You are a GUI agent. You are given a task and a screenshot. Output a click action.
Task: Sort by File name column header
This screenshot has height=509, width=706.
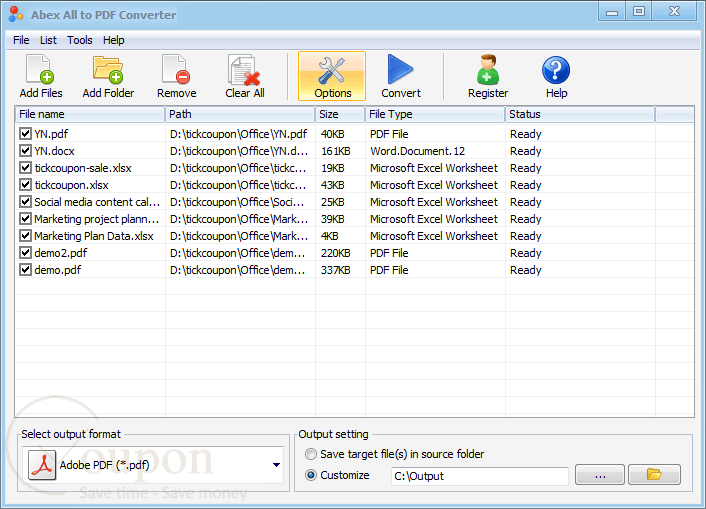(90, 114)
